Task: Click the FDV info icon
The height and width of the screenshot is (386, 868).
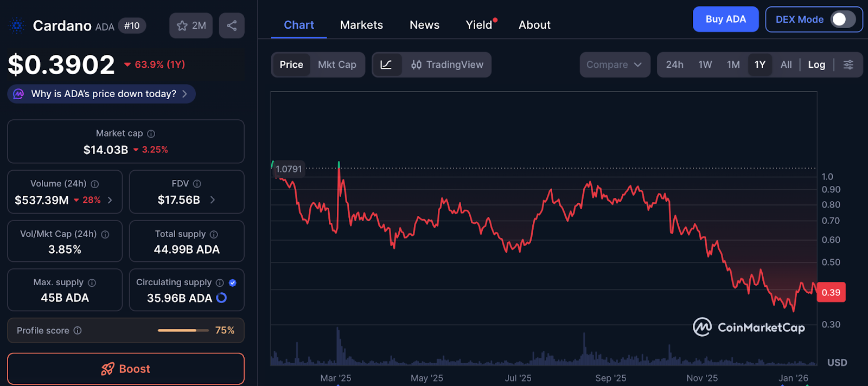Action: point(197,184)
